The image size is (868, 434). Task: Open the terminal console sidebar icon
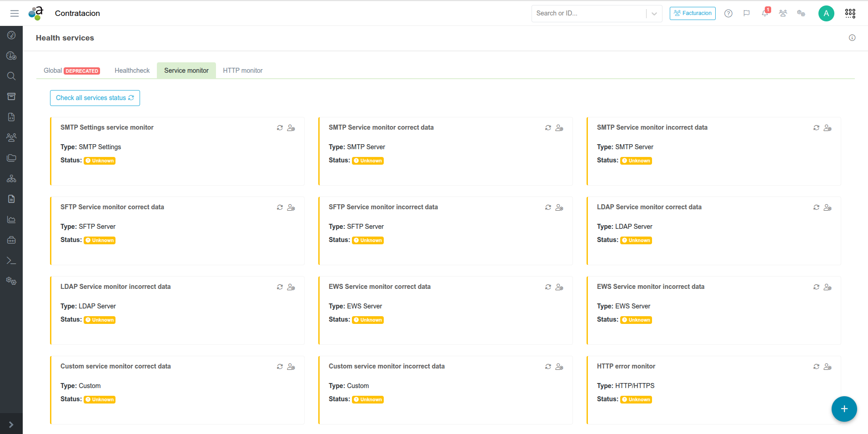point(11,261)
